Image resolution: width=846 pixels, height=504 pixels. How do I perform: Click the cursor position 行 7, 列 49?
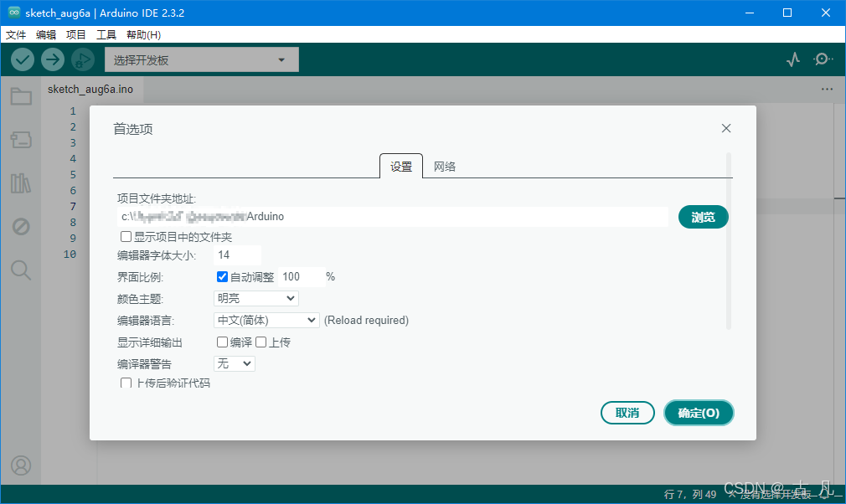pos(690,494)
